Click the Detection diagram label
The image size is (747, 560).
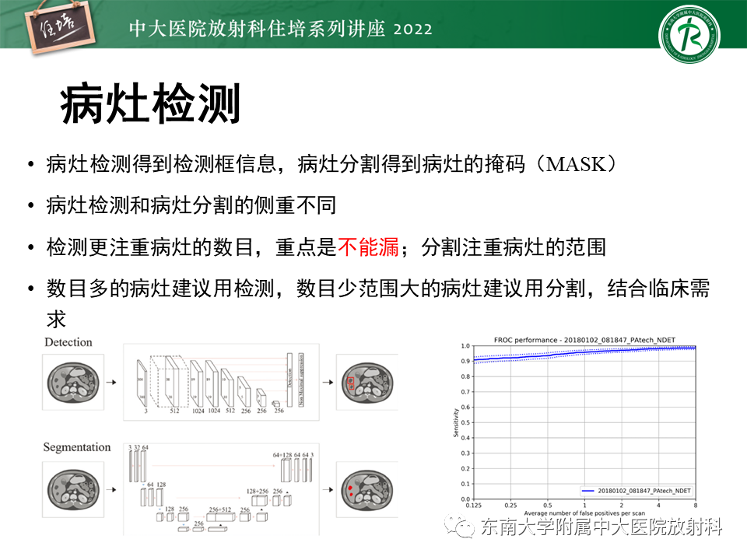[x=68, y=342]
